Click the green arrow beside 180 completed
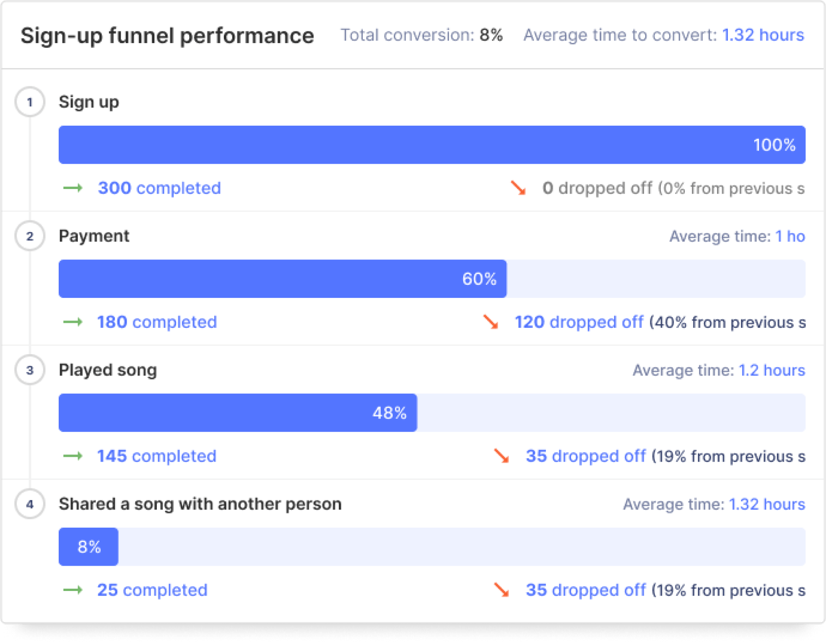 pyautogui.click(x=73, y=322)
